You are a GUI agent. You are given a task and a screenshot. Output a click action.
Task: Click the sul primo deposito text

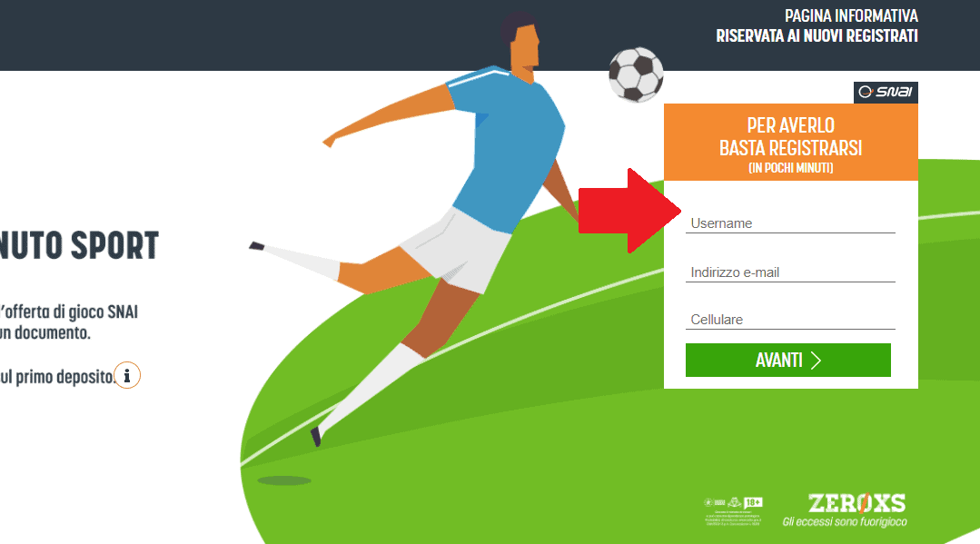pyautogui.click(x=57, y=377)
